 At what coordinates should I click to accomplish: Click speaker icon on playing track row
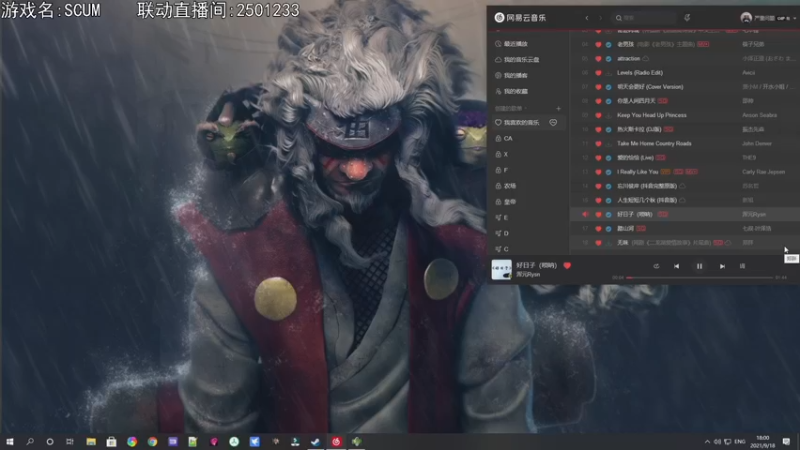point(585,214)
